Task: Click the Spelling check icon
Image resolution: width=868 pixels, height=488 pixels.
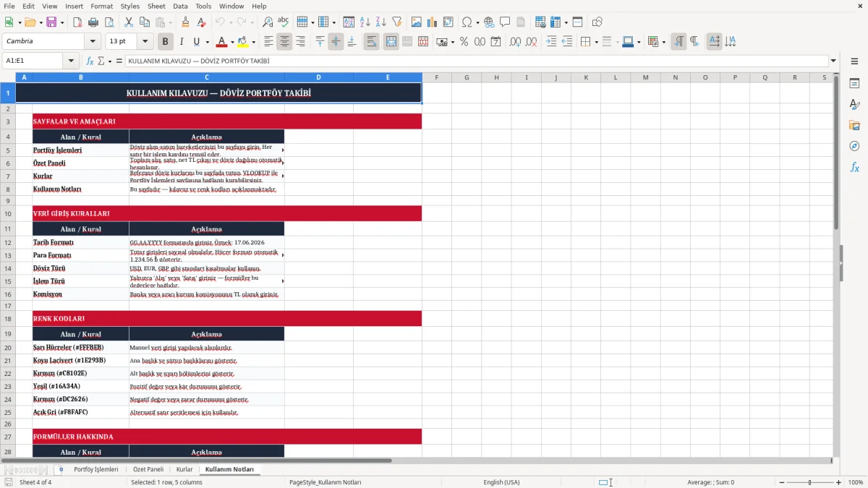Action: pyautogui.click(x=284, y=22)
